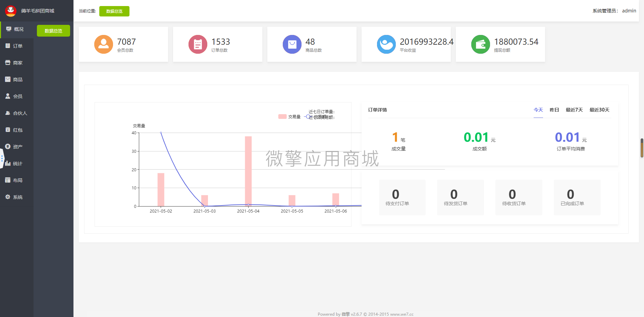Open the 概况 overview sidebar icon
Screen dimensions: 644x317
(8, 29)
